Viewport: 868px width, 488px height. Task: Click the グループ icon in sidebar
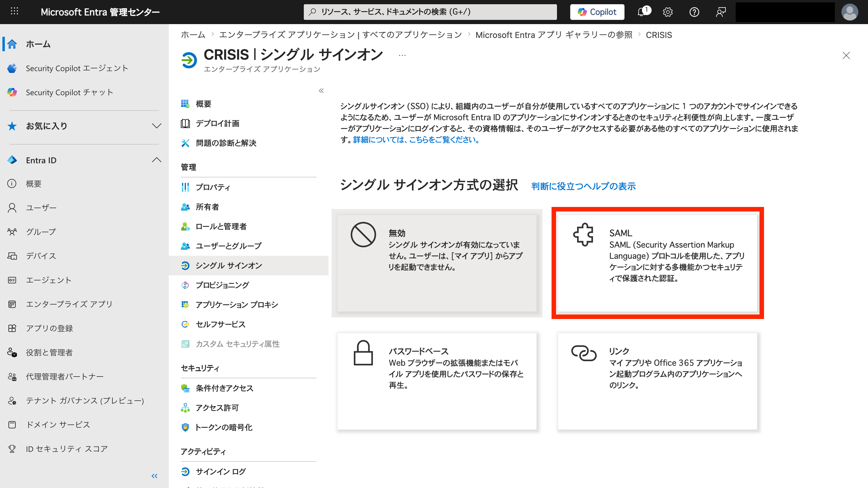click(12, 232)
